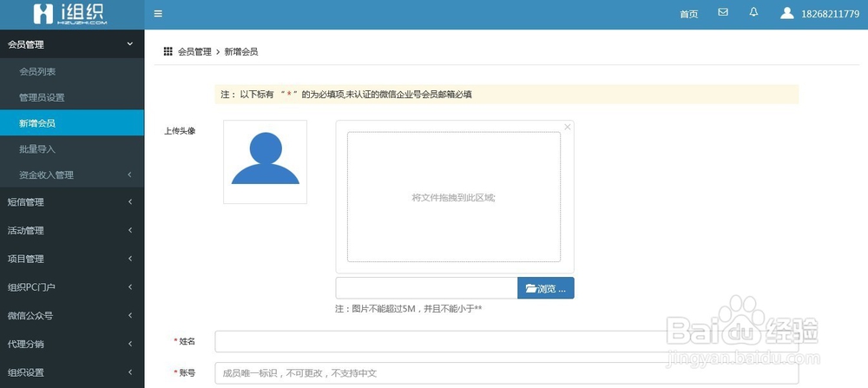Click the grid icon beside 会员管理 breadcrumb
This screenshot has height=388, width=868.
(x=168, y=51)
